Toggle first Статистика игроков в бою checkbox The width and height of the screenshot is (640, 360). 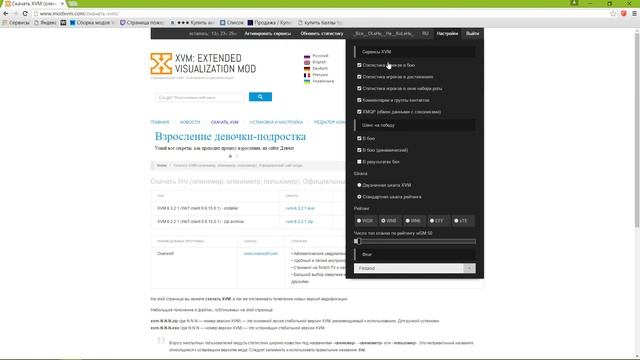point(359,65)
